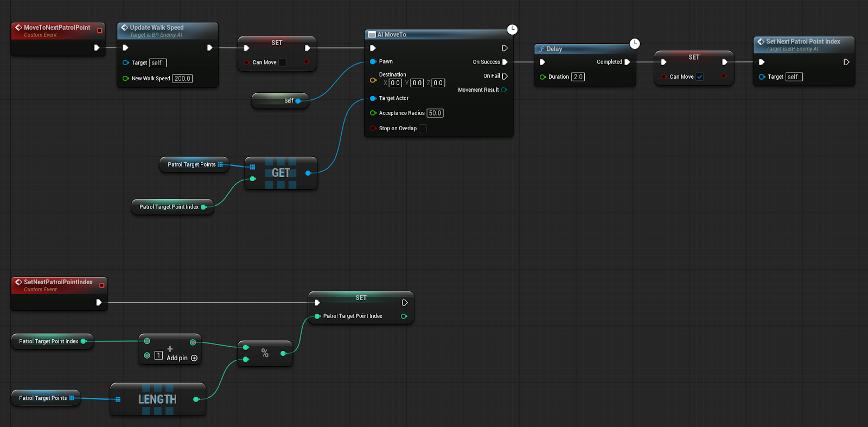Screen dimensions: 868x427
Task: Click the Acceptance Radius input pin
Action: pyautogui.click(x=373, y=113)
